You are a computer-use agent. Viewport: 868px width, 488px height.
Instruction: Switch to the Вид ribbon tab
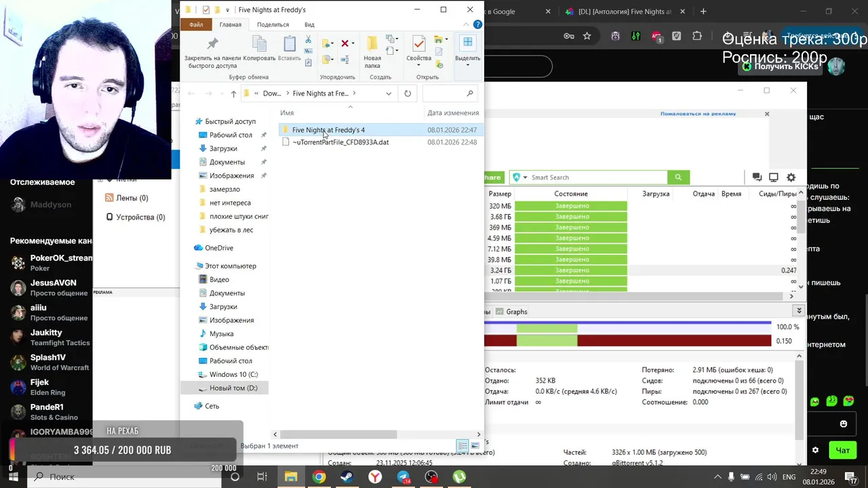309,24
